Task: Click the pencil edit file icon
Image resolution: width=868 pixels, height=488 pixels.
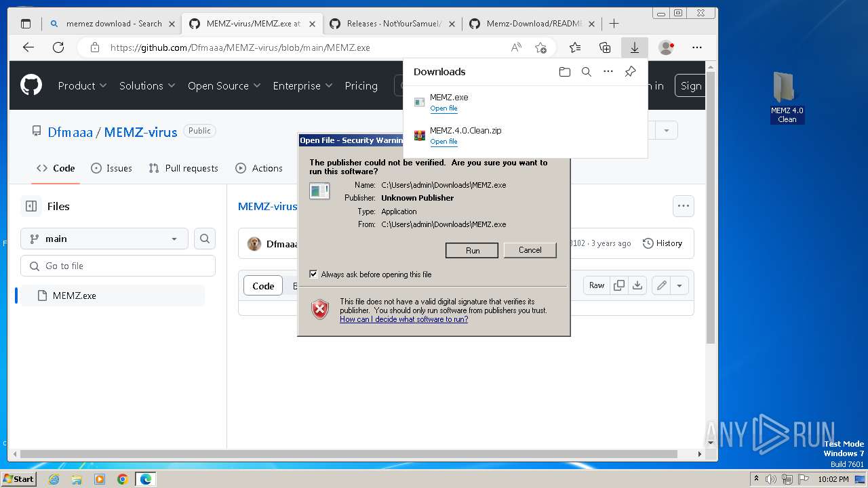Action: 661,285
